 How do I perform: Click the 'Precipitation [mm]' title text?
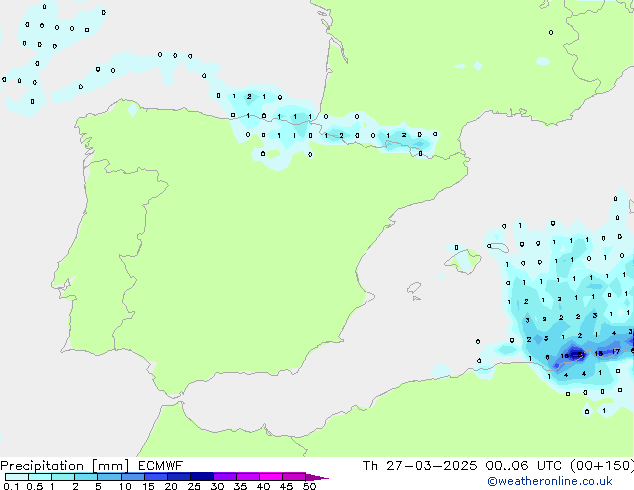point(64,466)
